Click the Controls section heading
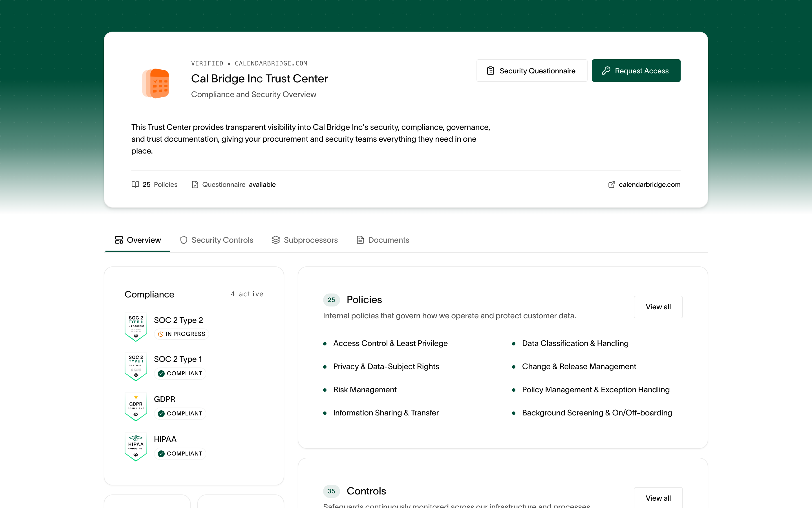The height and width of the screenshot is (508, 812). [x=366, y=491]
